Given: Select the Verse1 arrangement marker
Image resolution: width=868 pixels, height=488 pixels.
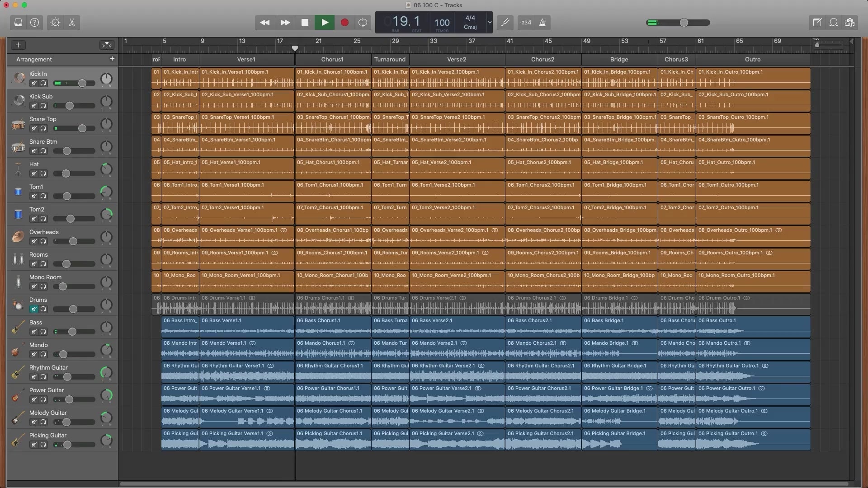Looking at the screenshot, I should click(x=246, y=59).
